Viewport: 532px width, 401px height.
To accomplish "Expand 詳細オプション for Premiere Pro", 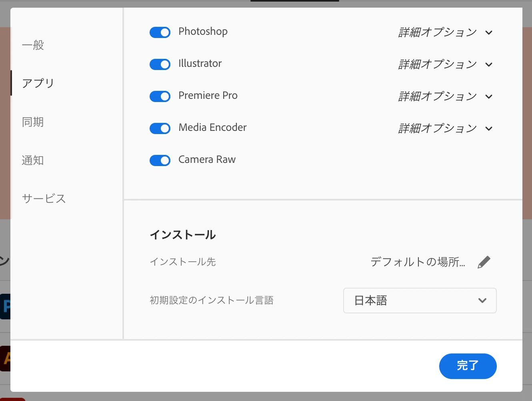I will (445, 96).
